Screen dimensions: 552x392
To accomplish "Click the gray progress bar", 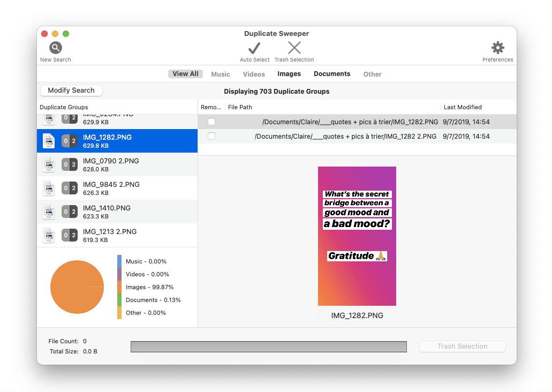I will pyautogui.click(x=268, y=346).
